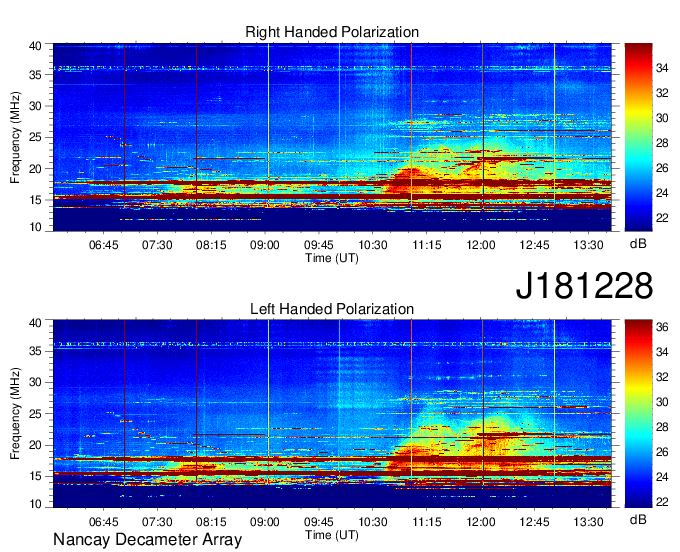Click the Left Handed plot's "Time (UT)" label

(332, 535)
